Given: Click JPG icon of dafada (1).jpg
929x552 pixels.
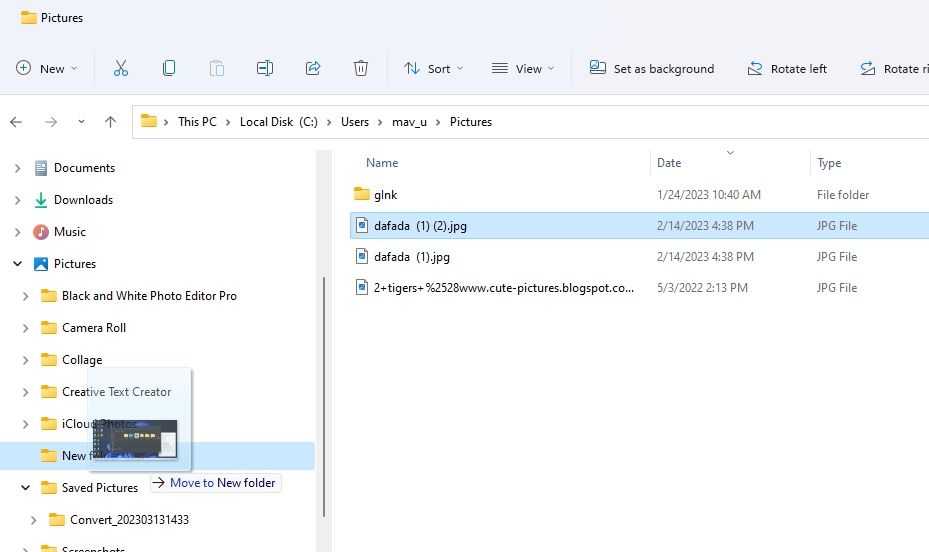Looking at the screenshot, I should (361, 256).
